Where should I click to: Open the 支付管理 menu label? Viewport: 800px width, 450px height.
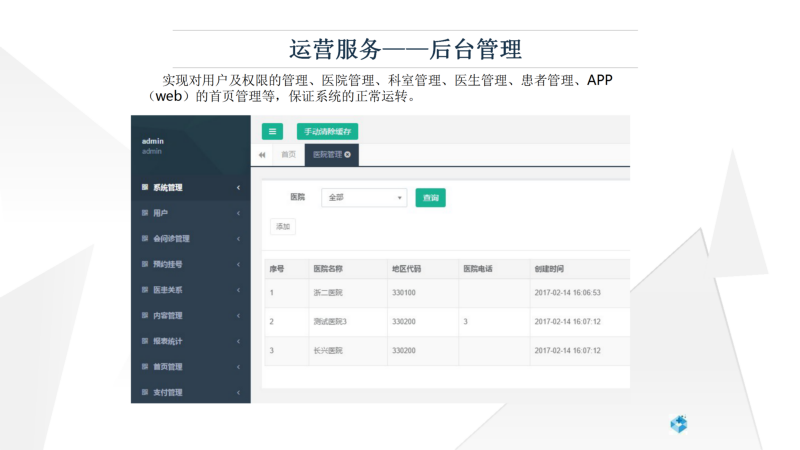tap(168, 392)
